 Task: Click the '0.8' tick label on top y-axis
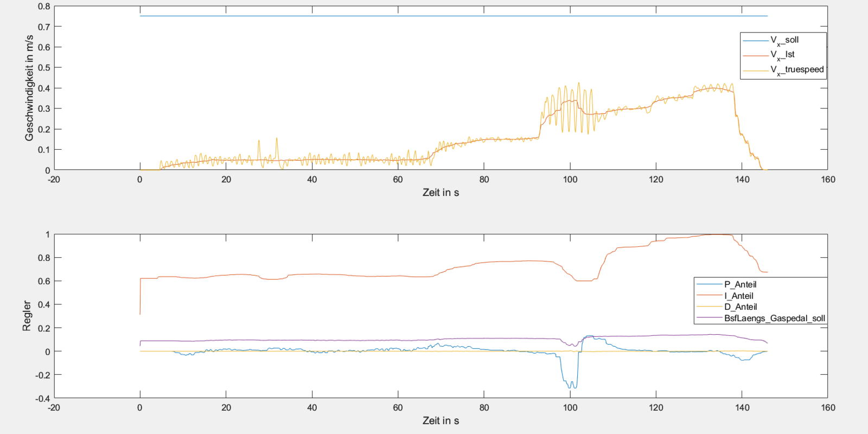[44, 7]
